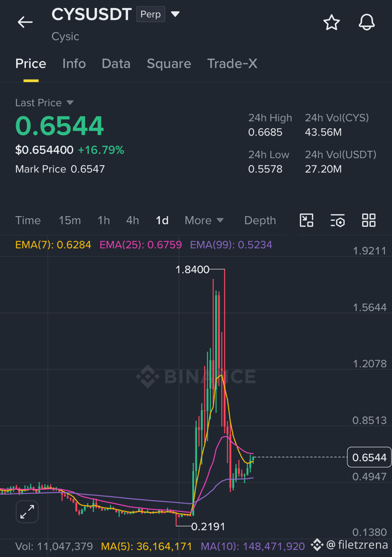Tap the Perp contract badge

151,14
